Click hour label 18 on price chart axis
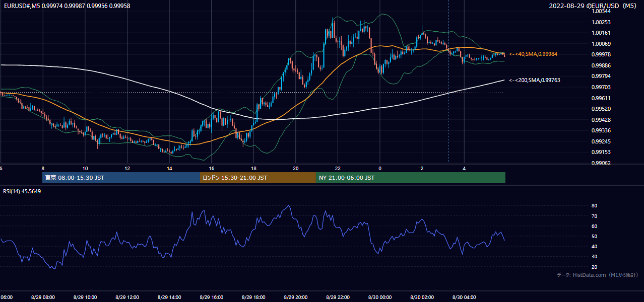644x302 pixels. coord(253,168)
